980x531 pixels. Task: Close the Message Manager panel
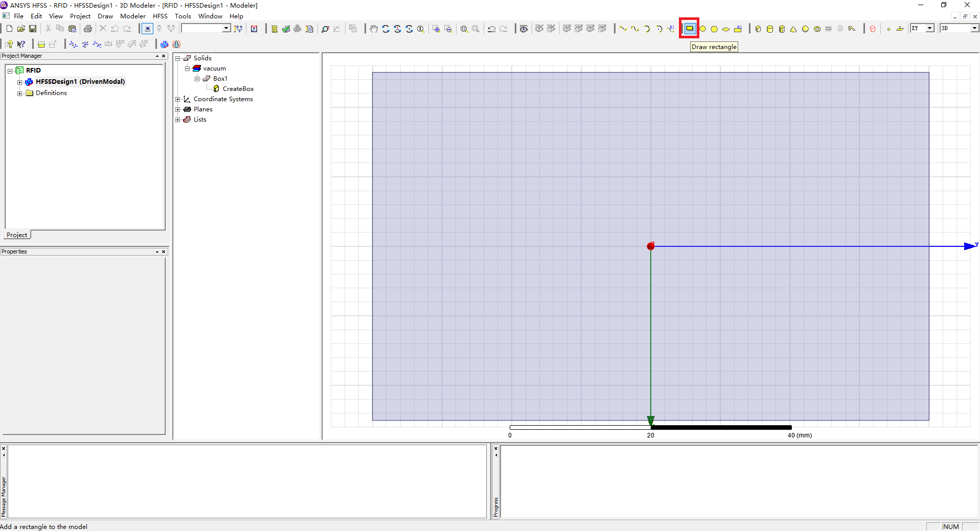pyautogui.click(x=4, y=449)
